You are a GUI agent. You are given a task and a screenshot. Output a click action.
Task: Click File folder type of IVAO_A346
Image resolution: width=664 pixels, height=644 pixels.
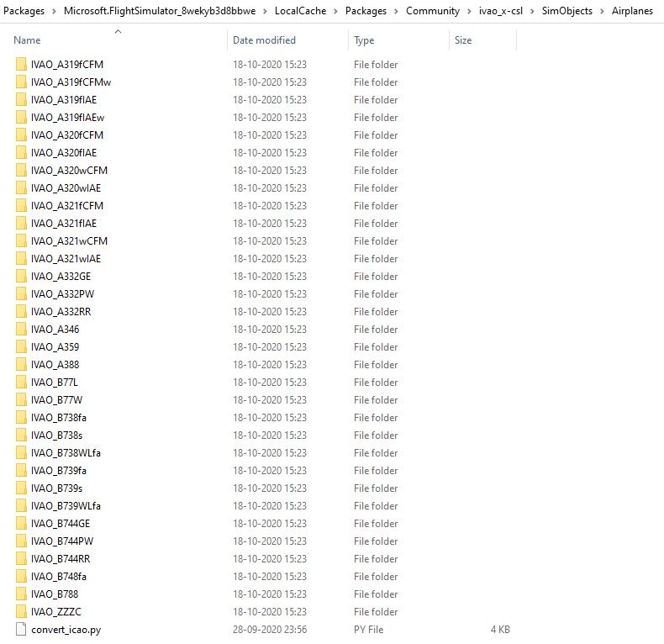pyautogui.click(x=376, y=330)
